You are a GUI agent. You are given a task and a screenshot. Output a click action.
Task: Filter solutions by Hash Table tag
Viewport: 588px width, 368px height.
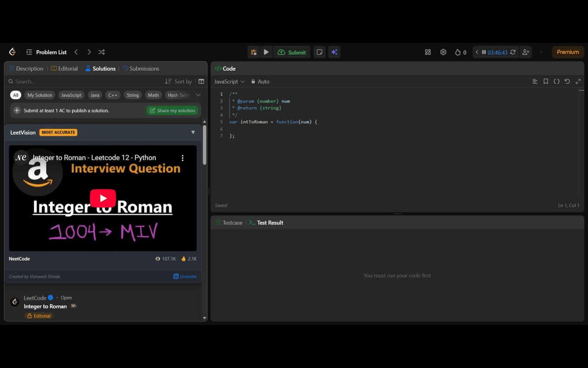click(178, 95)
